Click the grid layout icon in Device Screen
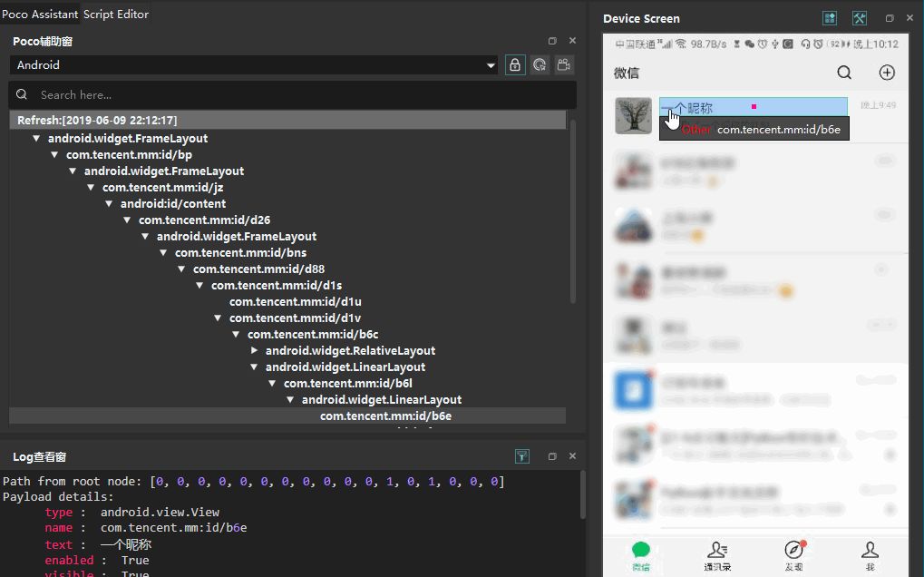 pyautogui.click(x=829, y=17)
